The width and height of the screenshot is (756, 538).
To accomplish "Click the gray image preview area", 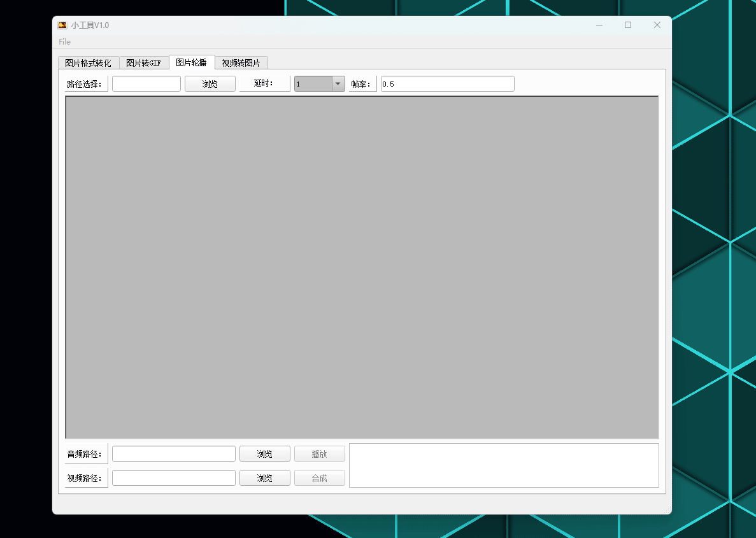I will (362, 267).
